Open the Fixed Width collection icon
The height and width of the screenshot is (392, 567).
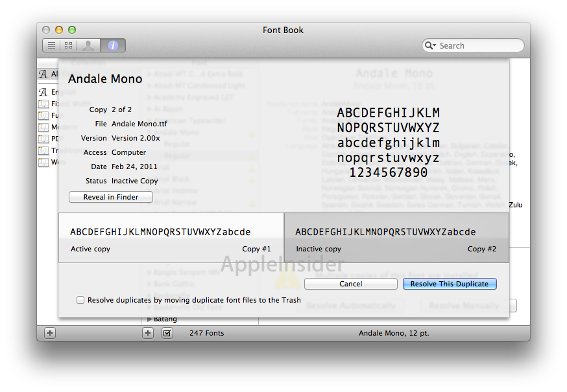43,104
